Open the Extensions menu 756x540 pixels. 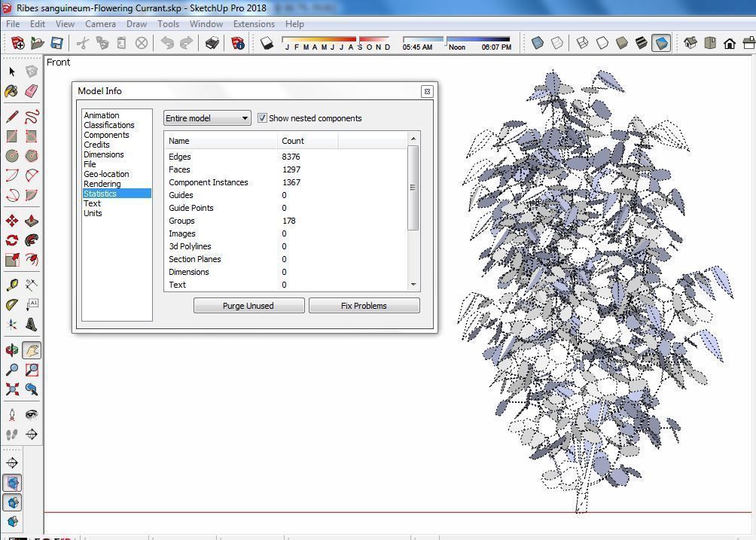(254, 24)
